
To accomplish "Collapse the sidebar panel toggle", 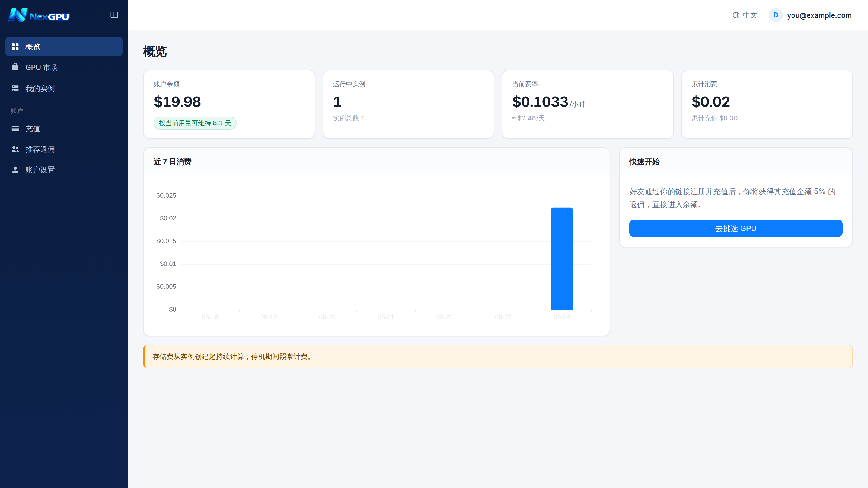I will 114,15.
